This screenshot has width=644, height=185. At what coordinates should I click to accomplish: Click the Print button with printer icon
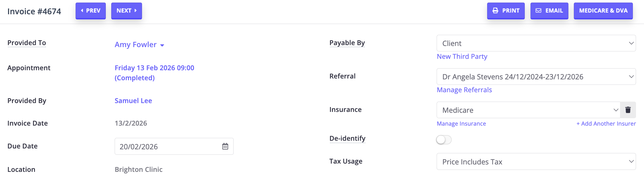[506, 11]
